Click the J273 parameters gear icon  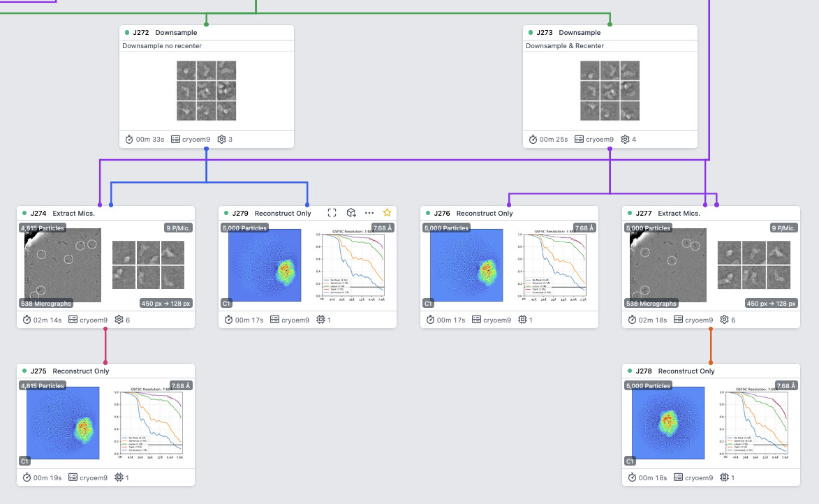coord(625,139)
